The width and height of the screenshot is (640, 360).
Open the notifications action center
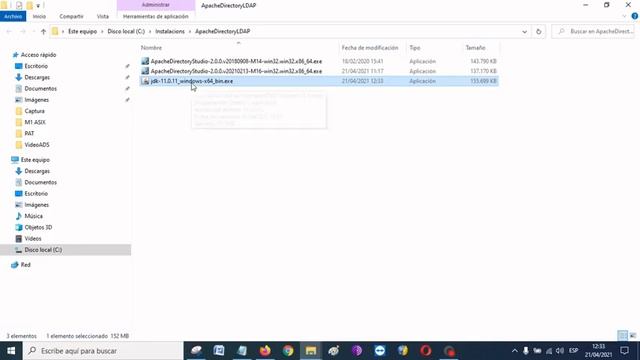tap(624, 351)
